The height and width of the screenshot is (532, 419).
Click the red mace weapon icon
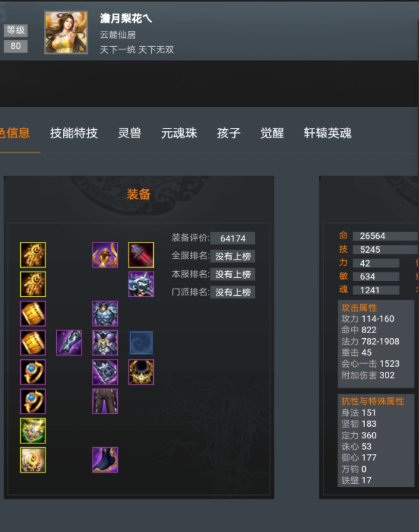(141, 255)
